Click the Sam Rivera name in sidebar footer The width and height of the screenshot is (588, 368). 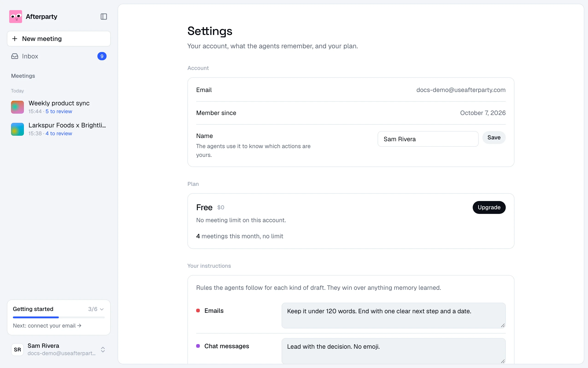click(x=43, y=346)
